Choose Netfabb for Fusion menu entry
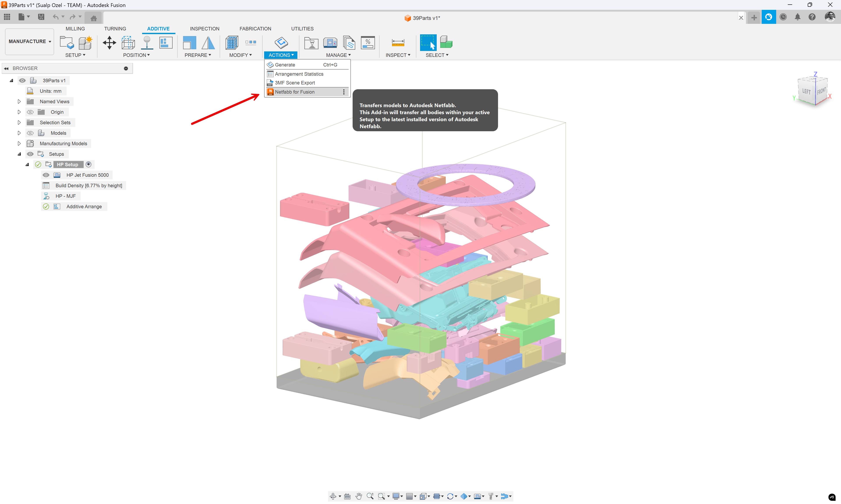 (294, 92)
